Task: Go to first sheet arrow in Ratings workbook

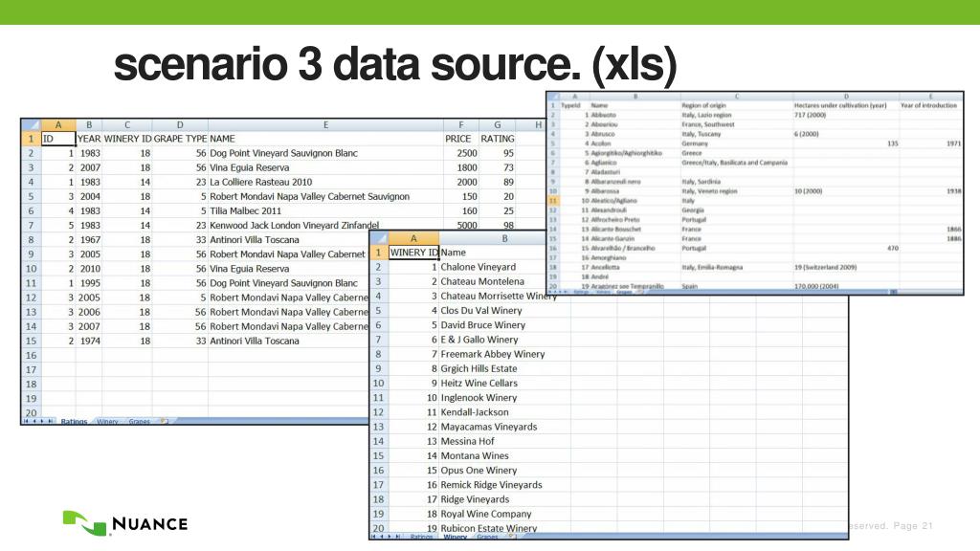Action: [26, 421]
